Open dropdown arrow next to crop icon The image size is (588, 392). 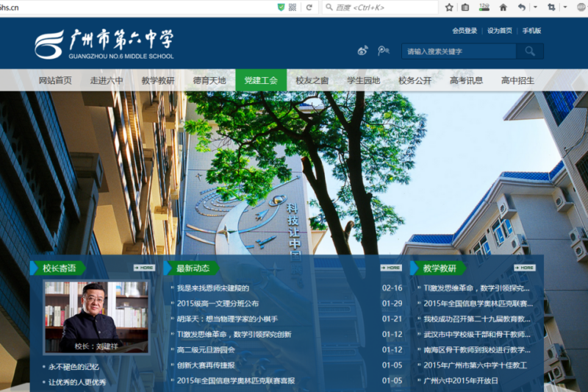coord(564,7)
